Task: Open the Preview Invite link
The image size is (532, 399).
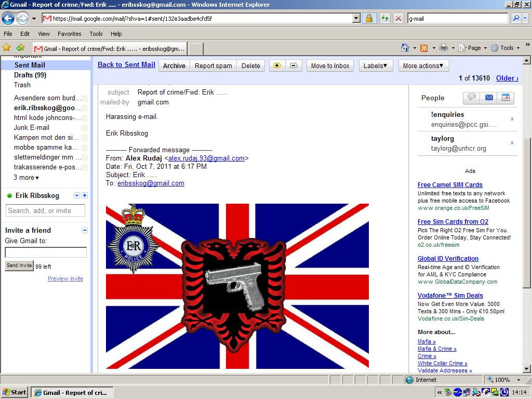Action: point(65,278)
